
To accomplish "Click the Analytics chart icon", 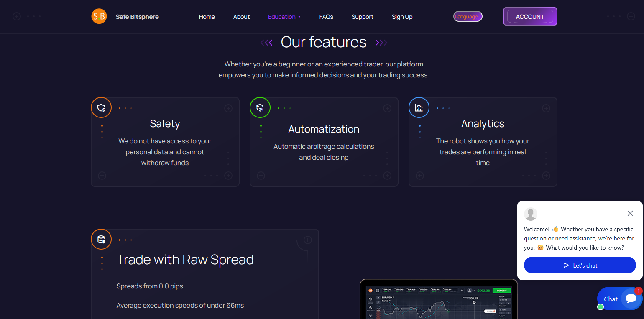I will point(419,108).
